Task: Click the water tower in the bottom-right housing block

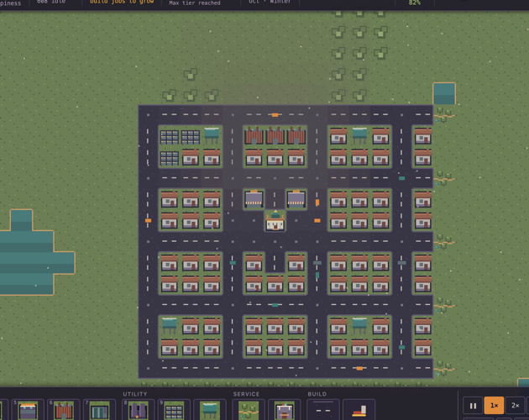Action: click(359, 326)
